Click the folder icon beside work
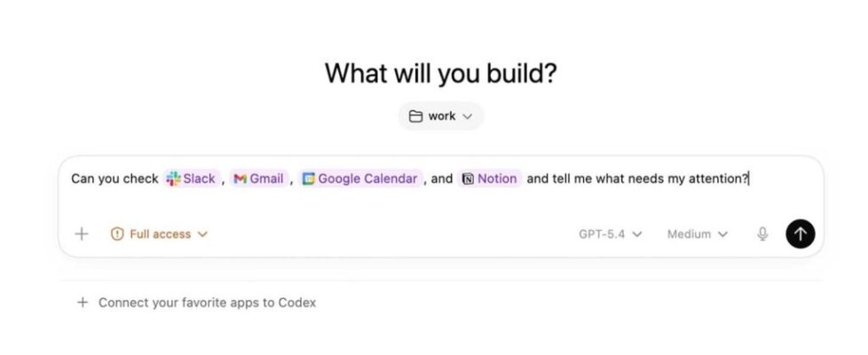The image size is (868, 355). pyautogui.click(x=415, y=116)
